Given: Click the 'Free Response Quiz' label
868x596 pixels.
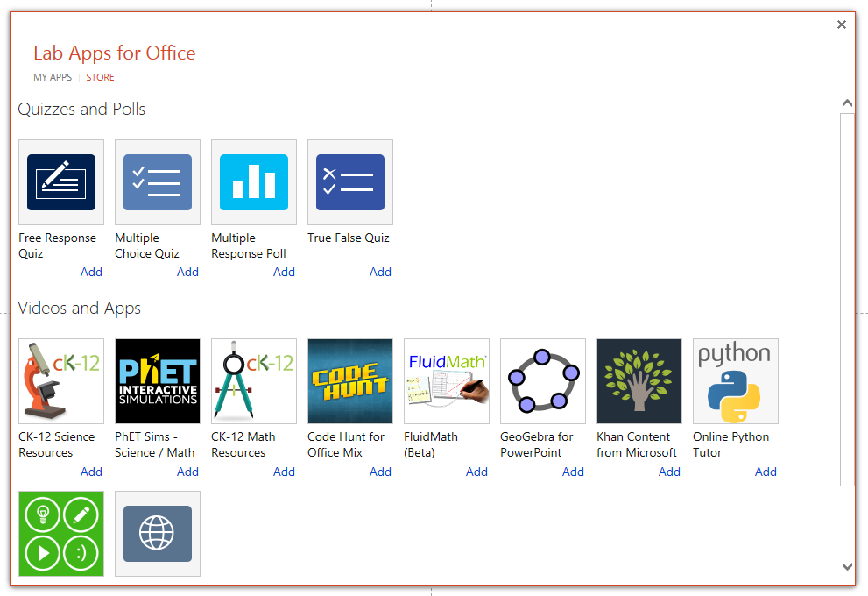Looking at the screenshot, I should (x=58, y=245).
